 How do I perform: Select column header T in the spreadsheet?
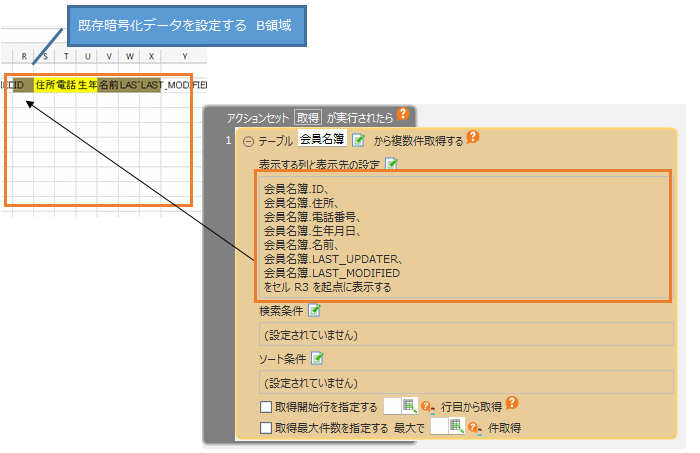pyautogui.click(x=66, y=56)
